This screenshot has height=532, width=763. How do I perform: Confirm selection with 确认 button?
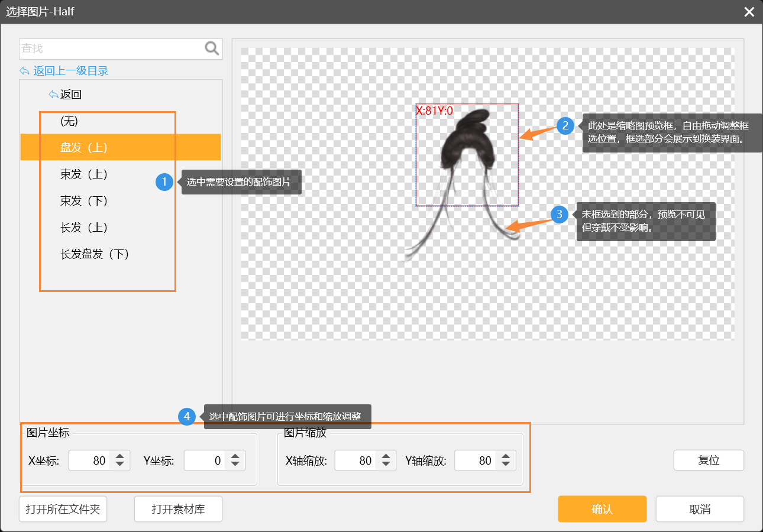point(602,509)
